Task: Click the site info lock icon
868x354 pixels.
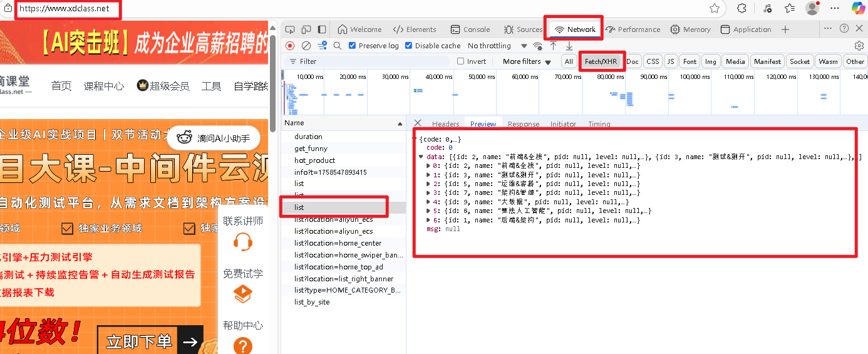Action: (x=8, y=8)
